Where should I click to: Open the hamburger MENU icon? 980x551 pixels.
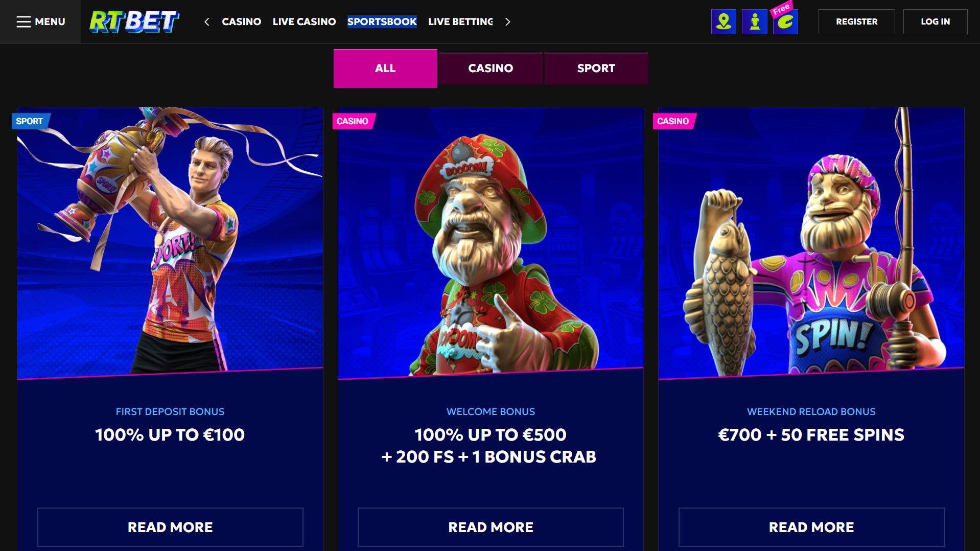pos(40,21)
